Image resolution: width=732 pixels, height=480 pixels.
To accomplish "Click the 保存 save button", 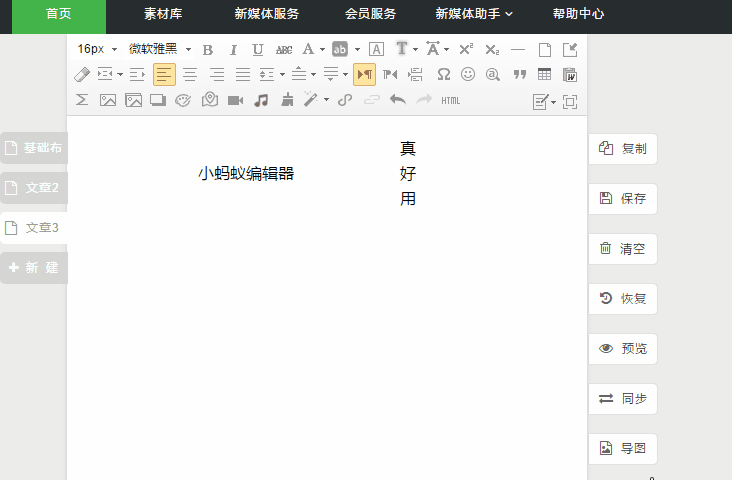I will (x=623, y=199).
